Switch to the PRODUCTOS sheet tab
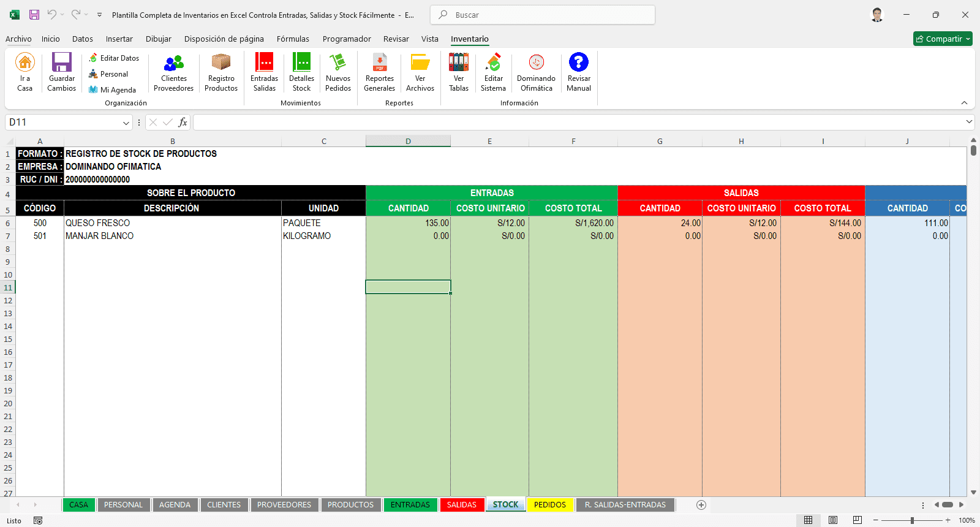 coord(350,505)
